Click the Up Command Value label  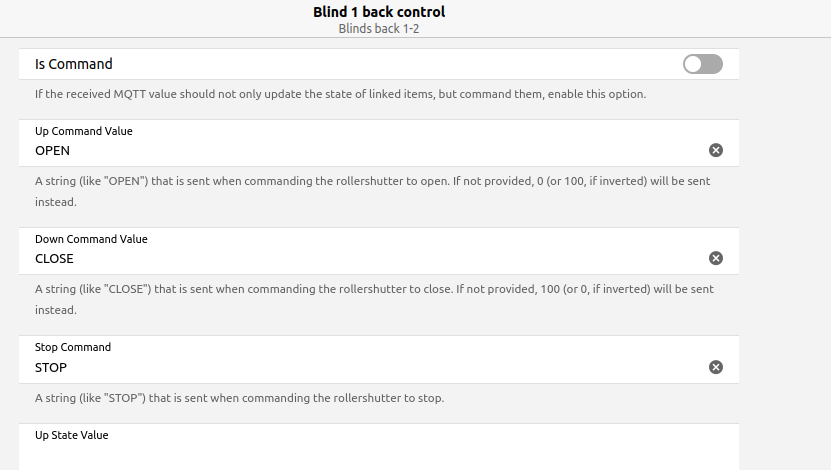coord(83,131)
